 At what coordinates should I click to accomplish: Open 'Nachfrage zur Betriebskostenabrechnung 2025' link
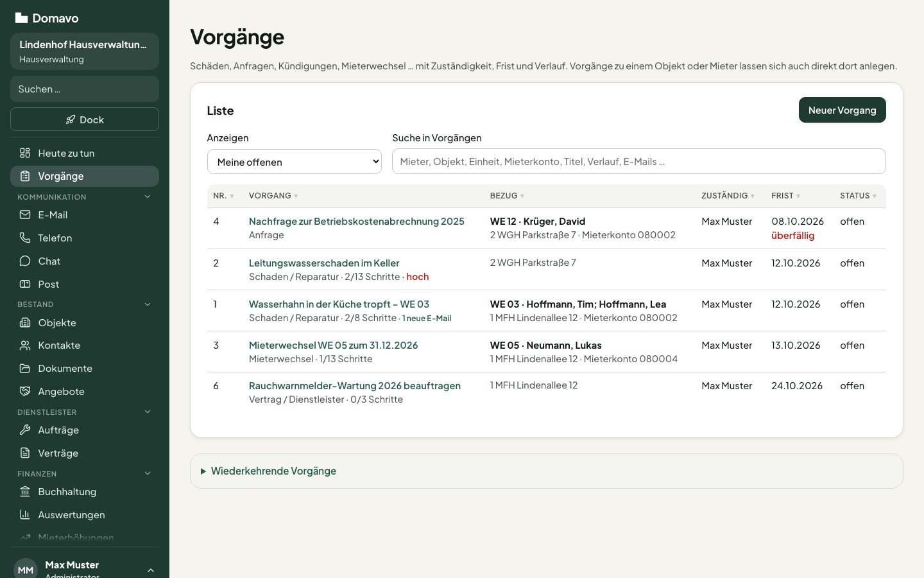point(356,221)
